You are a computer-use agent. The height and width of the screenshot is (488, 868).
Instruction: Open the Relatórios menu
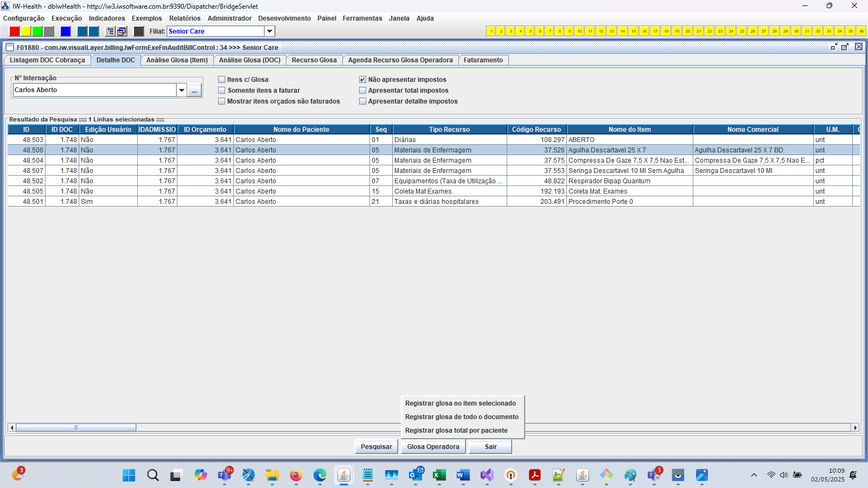[x=184, y=18]
